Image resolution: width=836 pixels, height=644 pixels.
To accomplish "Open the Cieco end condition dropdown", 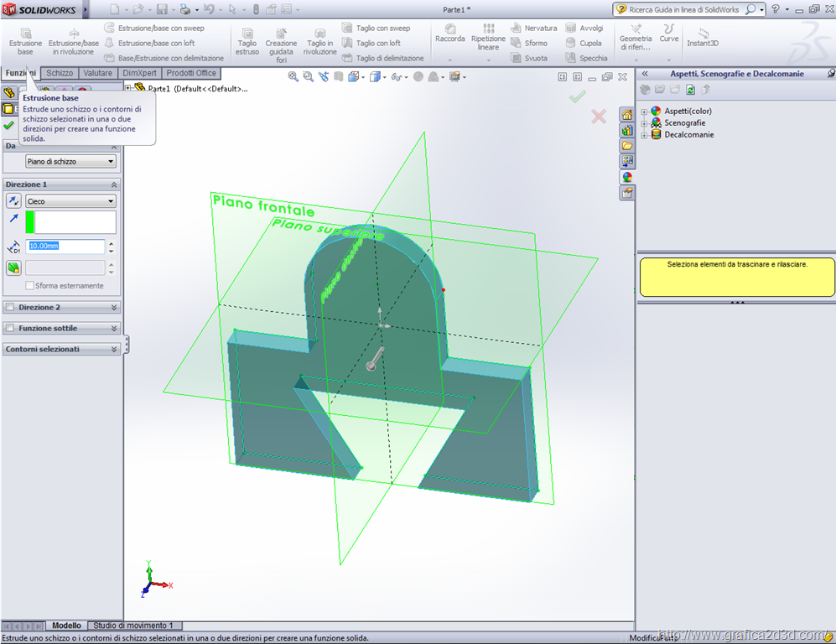I will (70, 201).
